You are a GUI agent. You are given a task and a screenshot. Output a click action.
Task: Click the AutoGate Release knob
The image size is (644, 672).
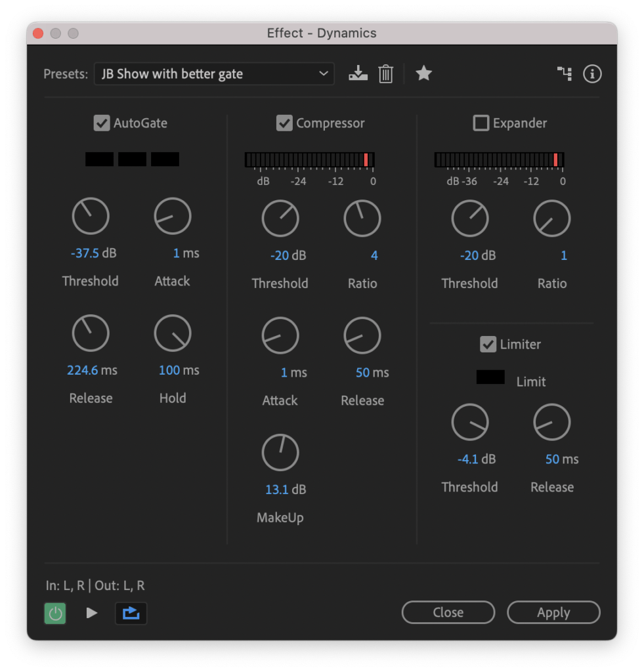coord(91,333)
